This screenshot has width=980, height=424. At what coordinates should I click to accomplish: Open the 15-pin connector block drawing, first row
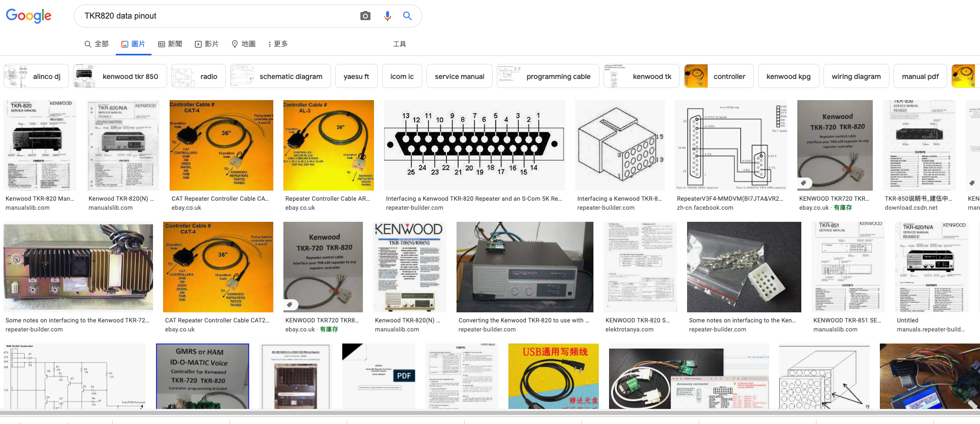click(620, 145)
